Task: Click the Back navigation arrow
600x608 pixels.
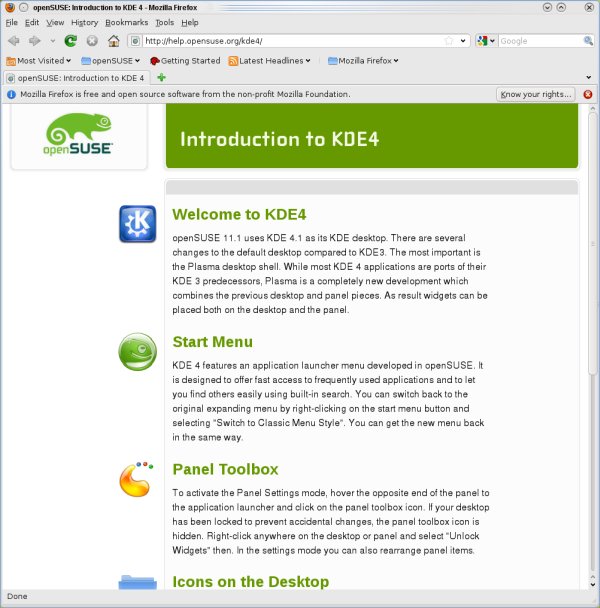Action: 14,41
